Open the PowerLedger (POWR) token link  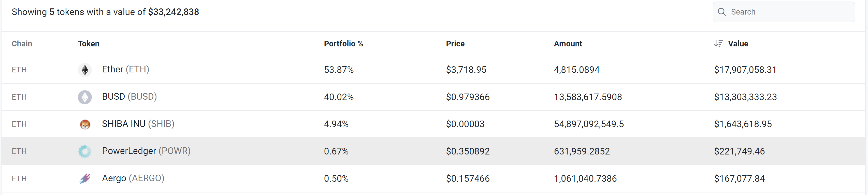tap(146, 151)
